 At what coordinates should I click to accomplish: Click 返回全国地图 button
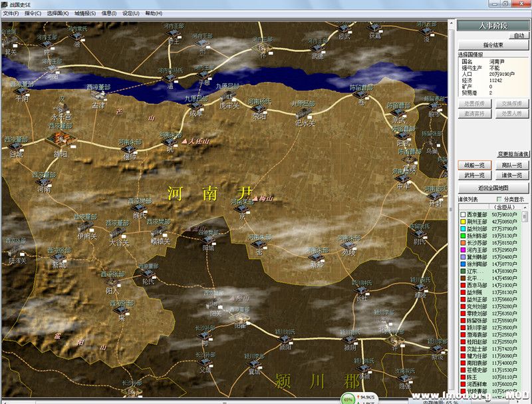(493, 188)
